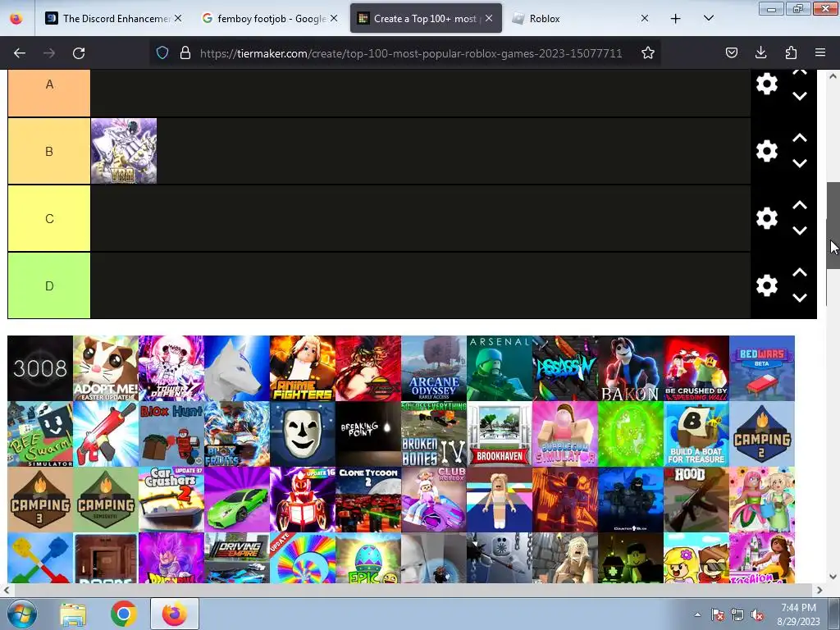Screen dimensions: 840x630
Task: Click the tiermaker URL address bar
Action: point(411,53)
